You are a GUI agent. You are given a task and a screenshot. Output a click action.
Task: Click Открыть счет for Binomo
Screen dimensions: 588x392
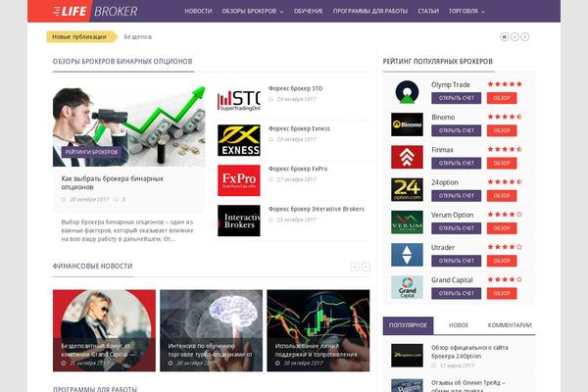456,130
